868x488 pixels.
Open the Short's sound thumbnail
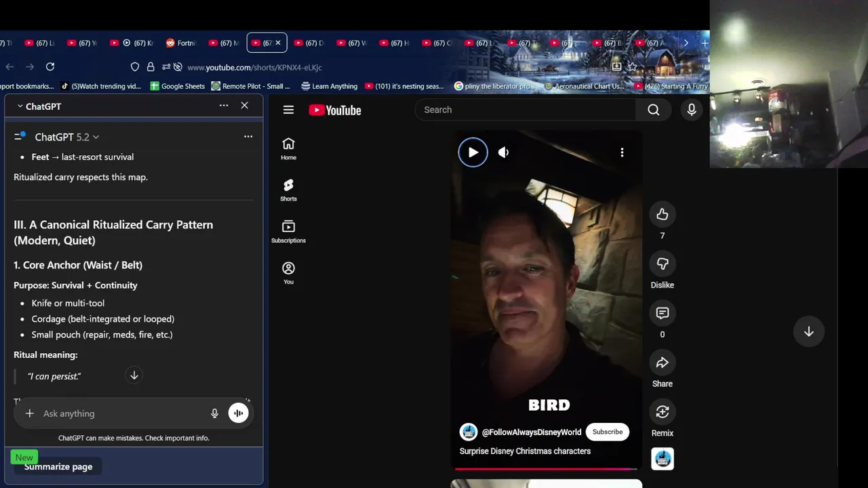663,459
